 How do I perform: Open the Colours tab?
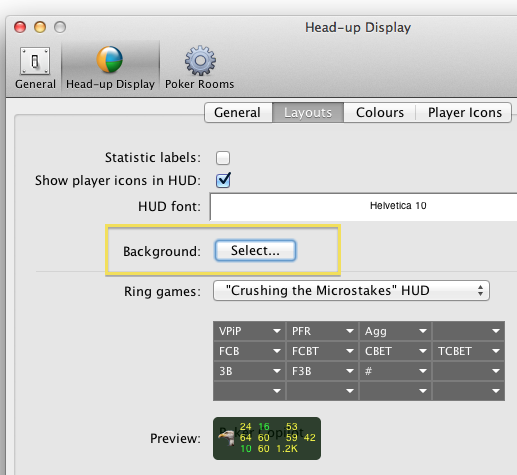[x=380, y=113]
